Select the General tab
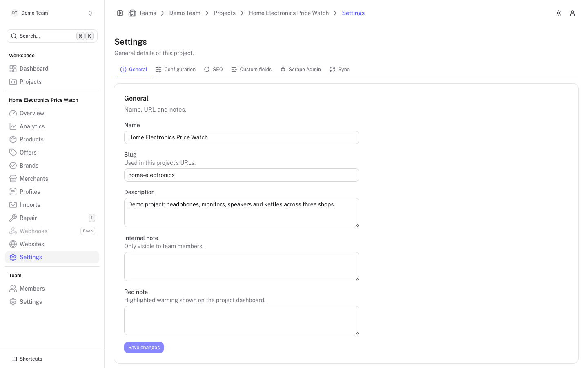Image resolution: width=588 pixels, height=368 pixels. coord(134,70)
